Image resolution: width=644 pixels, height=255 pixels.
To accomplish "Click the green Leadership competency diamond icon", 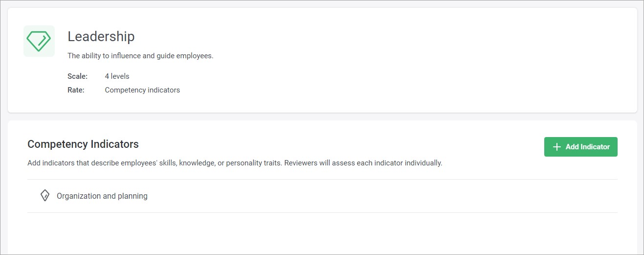I will pos(39,41).
